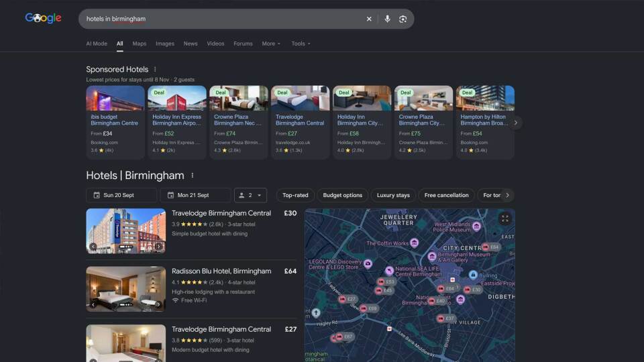Open Radisson Blu bedroom photo thumbnail
The height and width of the screenshot is (362, 644).
click(126, 289)
